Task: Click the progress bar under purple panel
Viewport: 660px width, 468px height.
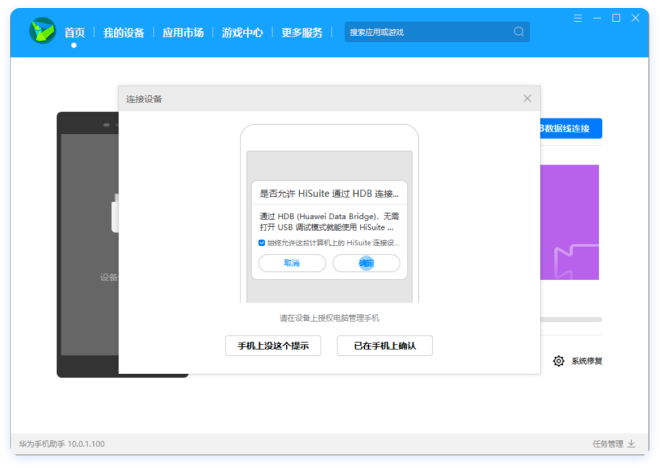Action: point(571,320)
